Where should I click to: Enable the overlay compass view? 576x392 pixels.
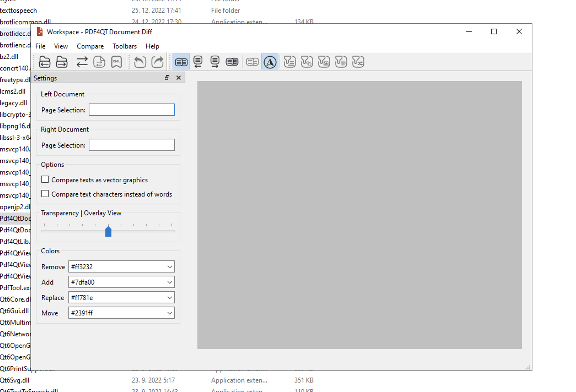point(270,62)
